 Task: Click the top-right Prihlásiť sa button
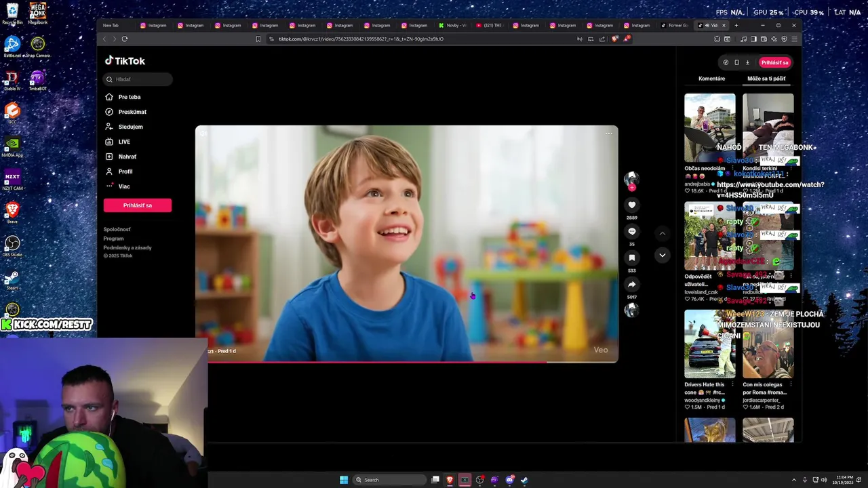click(774, 62)
